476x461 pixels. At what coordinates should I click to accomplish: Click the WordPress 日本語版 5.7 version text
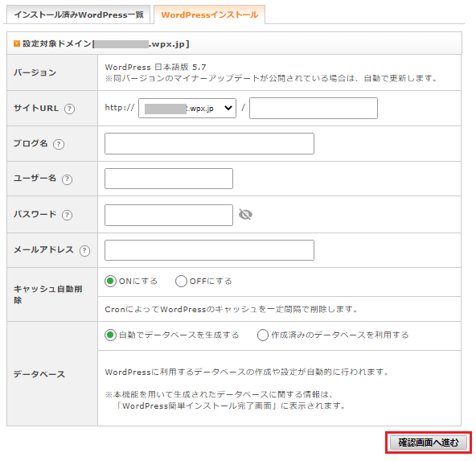[x=155, y=67]
